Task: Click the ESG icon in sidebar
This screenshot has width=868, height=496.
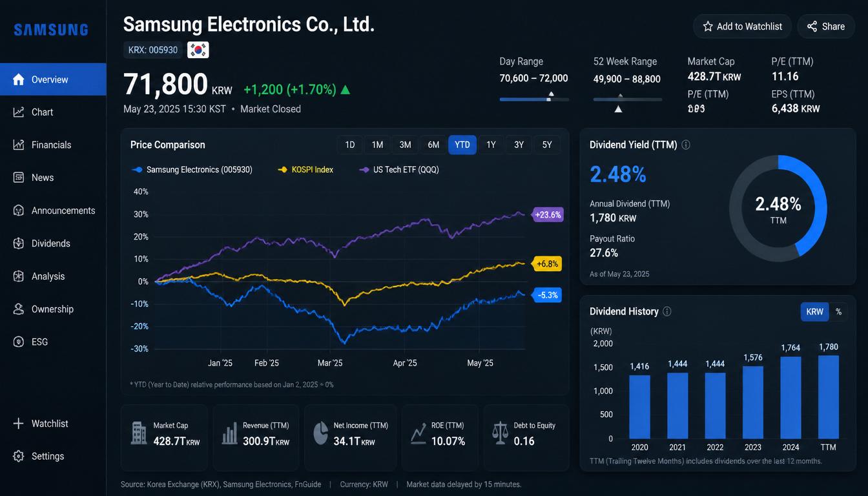Action: [x=19, y=342]
